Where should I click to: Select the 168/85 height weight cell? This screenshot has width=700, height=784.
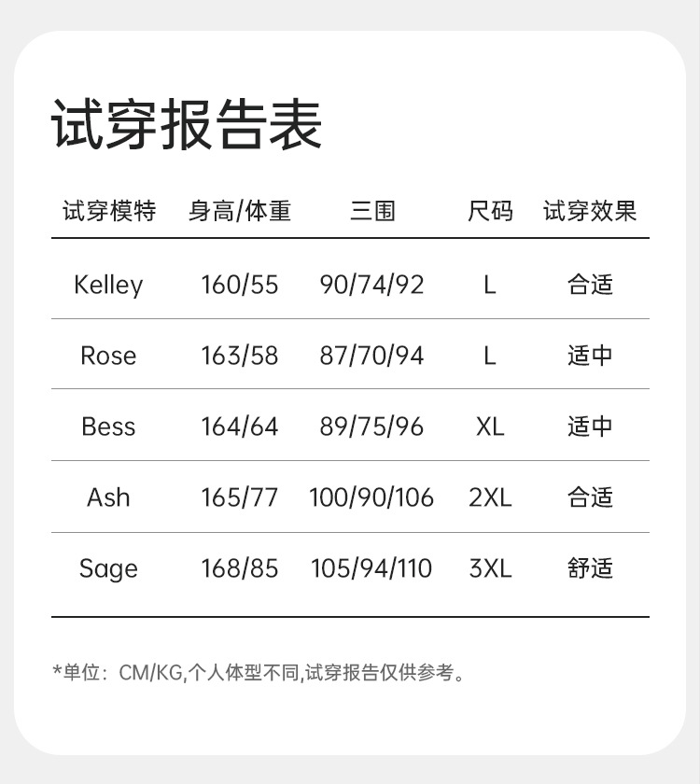(240, 568)
